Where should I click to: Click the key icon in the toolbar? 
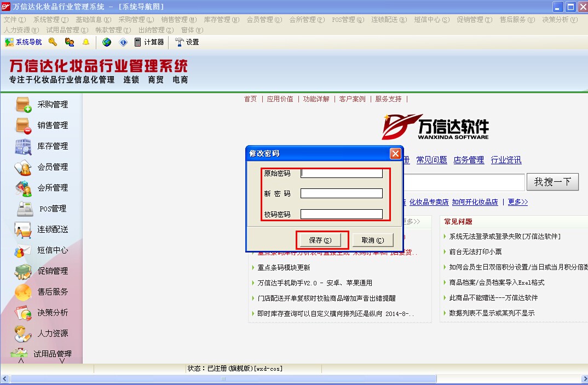(x=53, y=42)
